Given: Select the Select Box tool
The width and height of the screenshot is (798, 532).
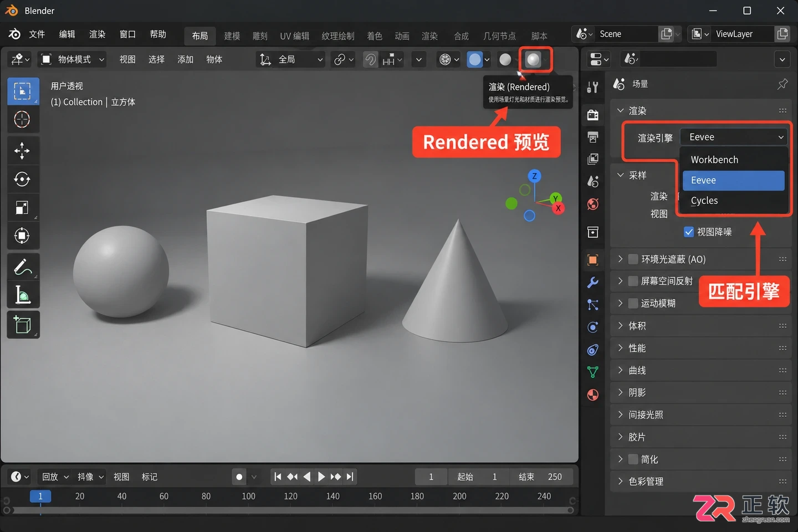Looking at the screenshot, I should [x=23, y=91].
